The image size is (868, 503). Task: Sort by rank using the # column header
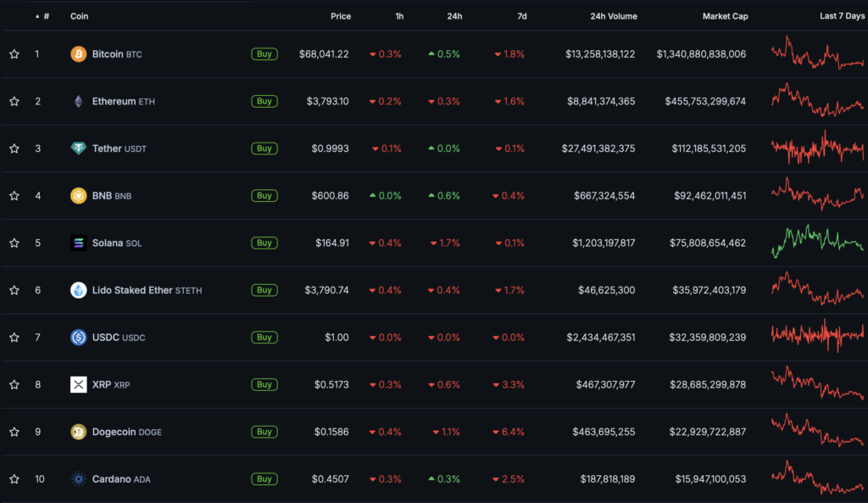(x=46, y=16)
